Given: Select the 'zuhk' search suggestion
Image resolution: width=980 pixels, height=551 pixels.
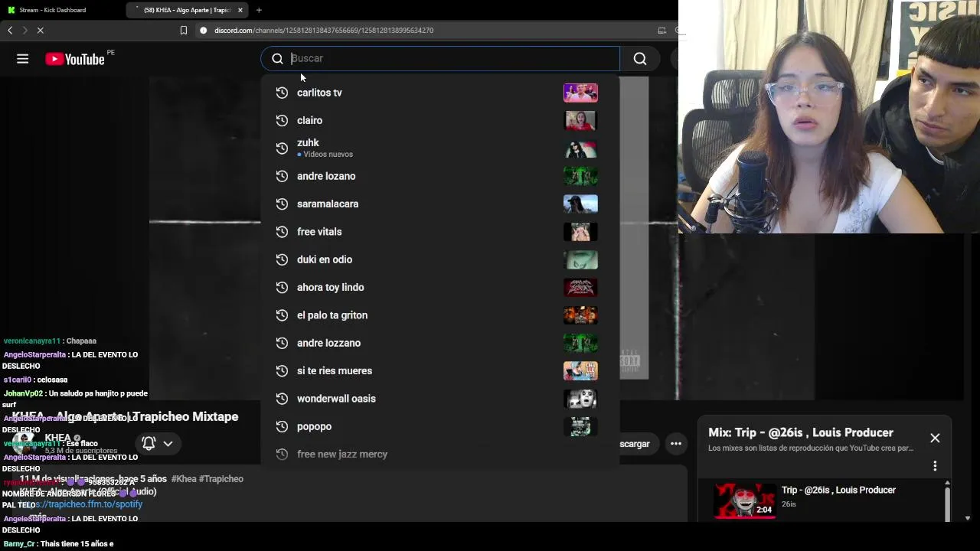Looking at the screenshot, I should (x=440, y=148).
